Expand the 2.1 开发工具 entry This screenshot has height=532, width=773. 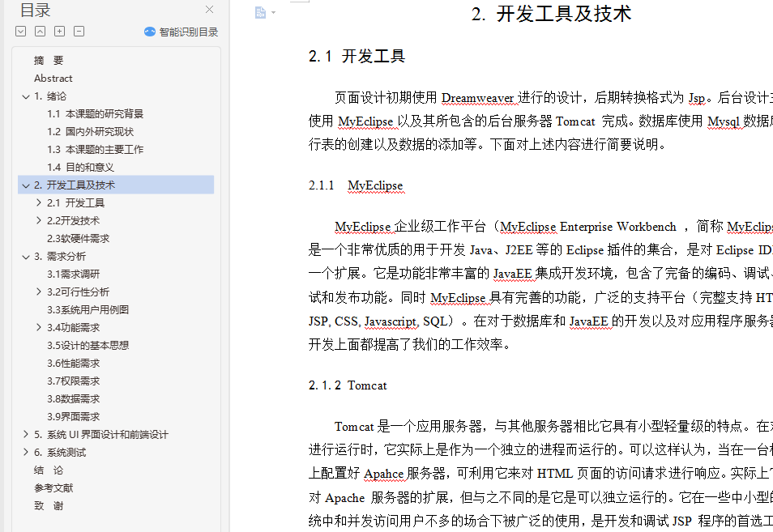(x=38, y=202)
